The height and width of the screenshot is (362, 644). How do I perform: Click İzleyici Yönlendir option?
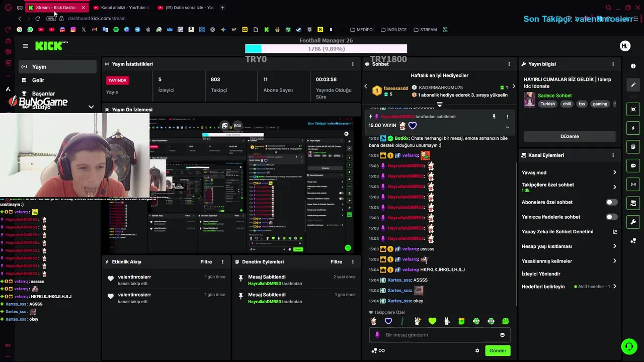point(541,274)
